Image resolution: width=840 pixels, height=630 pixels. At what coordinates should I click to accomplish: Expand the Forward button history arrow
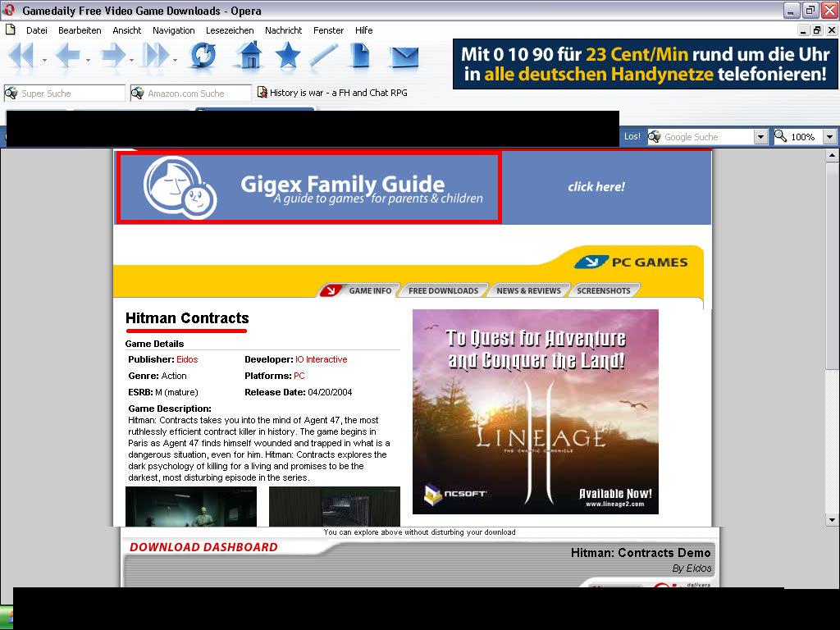131,60
